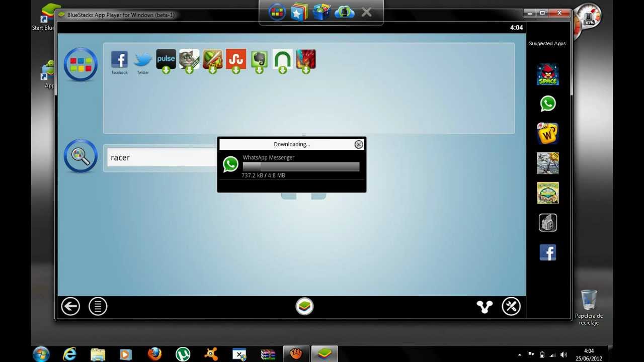Open the gray camera app in Suggested Apps
Image resolution: width=644 pixels, height=362 pixels.
pos(547,222)
